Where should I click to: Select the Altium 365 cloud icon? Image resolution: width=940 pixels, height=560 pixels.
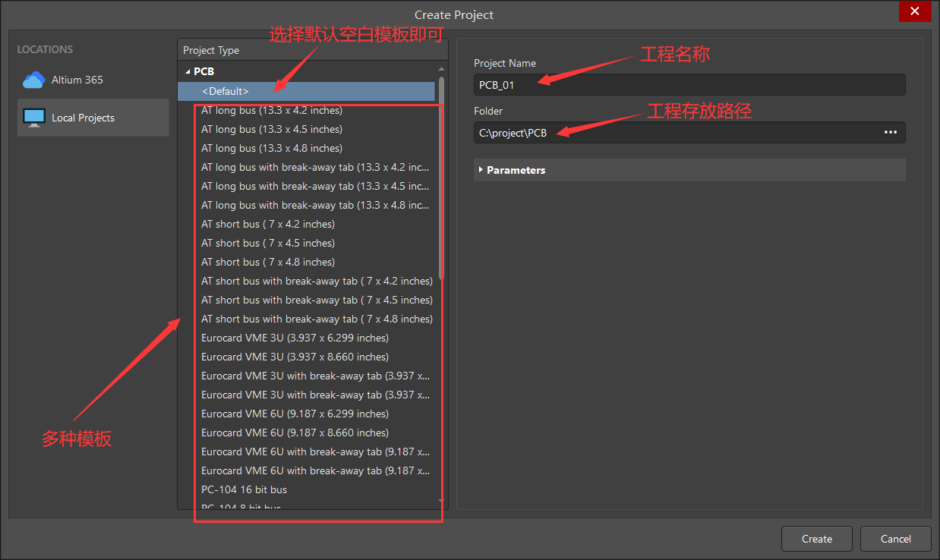click(34, 80)
